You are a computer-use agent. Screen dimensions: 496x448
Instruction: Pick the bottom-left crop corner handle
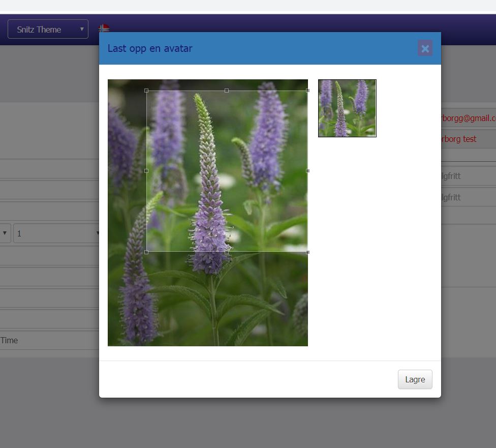(x=146, y=252)
